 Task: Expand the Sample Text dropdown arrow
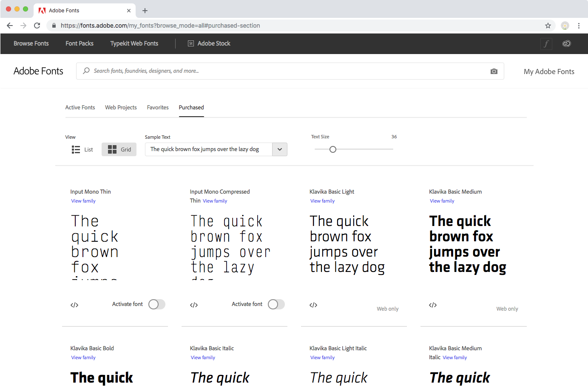pos(280,149)
